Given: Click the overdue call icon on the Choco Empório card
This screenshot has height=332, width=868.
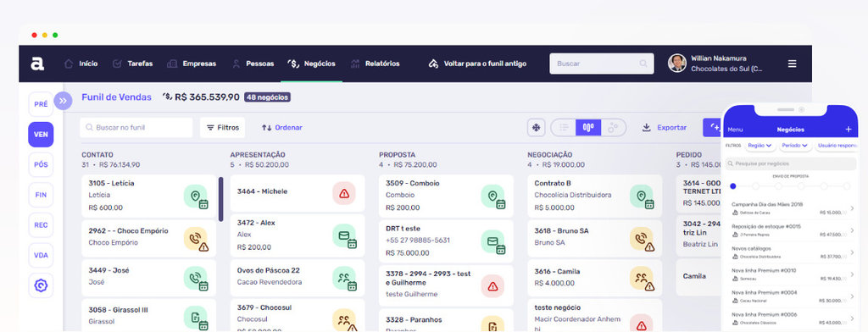Looking at the screenshot, I should pyautogui.click(x=196, y=239).
